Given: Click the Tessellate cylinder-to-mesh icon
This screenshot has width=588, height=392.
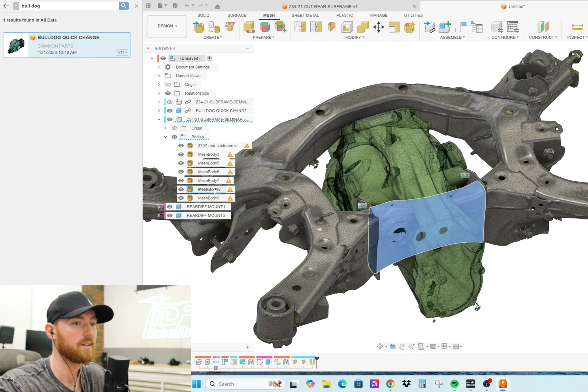Looking at the screenshot, I should click(x=214, y=27).
